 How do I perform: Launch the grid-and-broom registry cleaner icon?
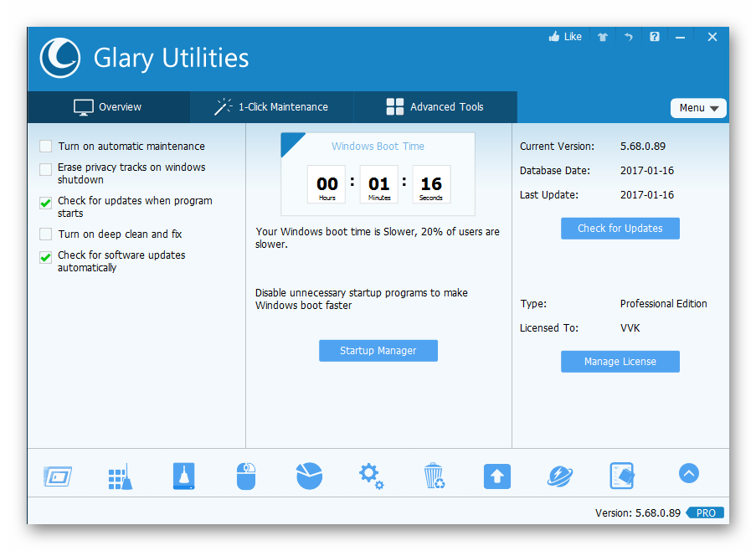pyautogui.click(x=121, y=476)
